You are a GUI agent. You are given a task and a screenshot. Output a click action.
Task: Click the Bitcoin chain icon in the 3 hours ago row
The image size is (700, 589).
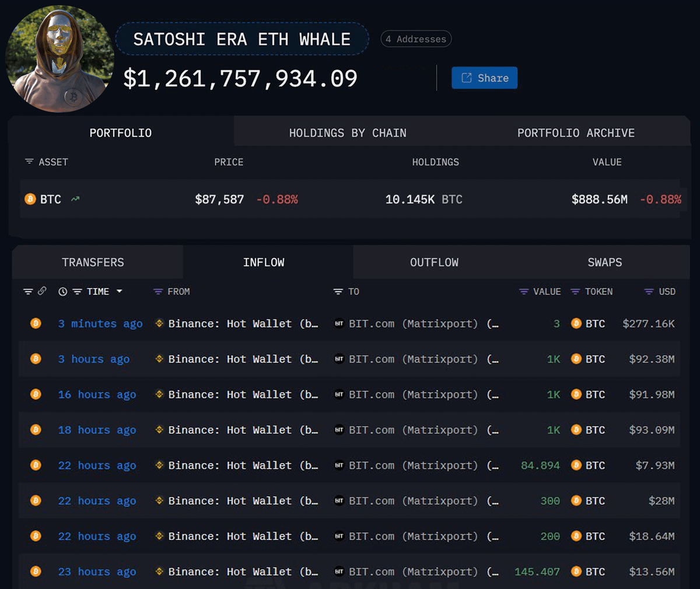pos(36,359)
